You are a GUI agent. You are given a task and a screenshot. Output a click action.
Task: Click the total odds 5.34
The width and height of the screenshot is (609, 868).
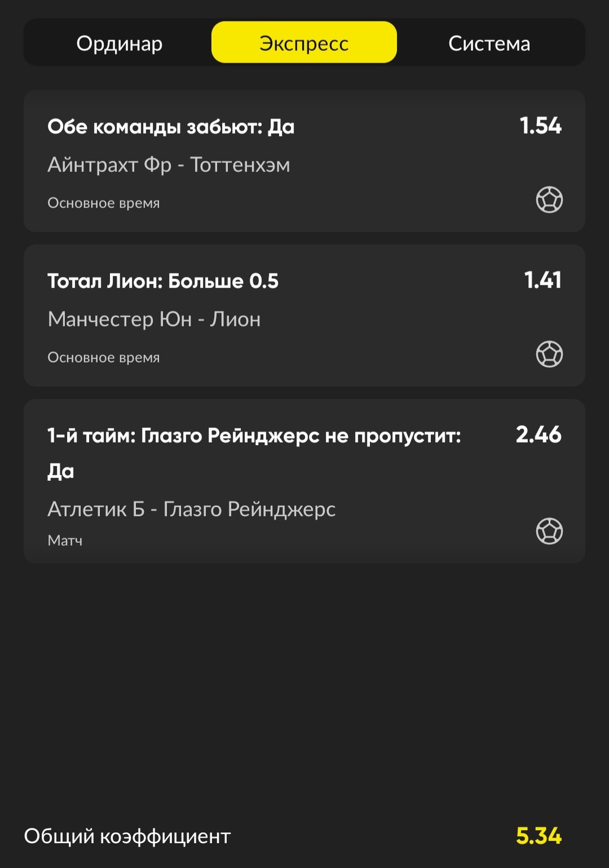[538, 836]
